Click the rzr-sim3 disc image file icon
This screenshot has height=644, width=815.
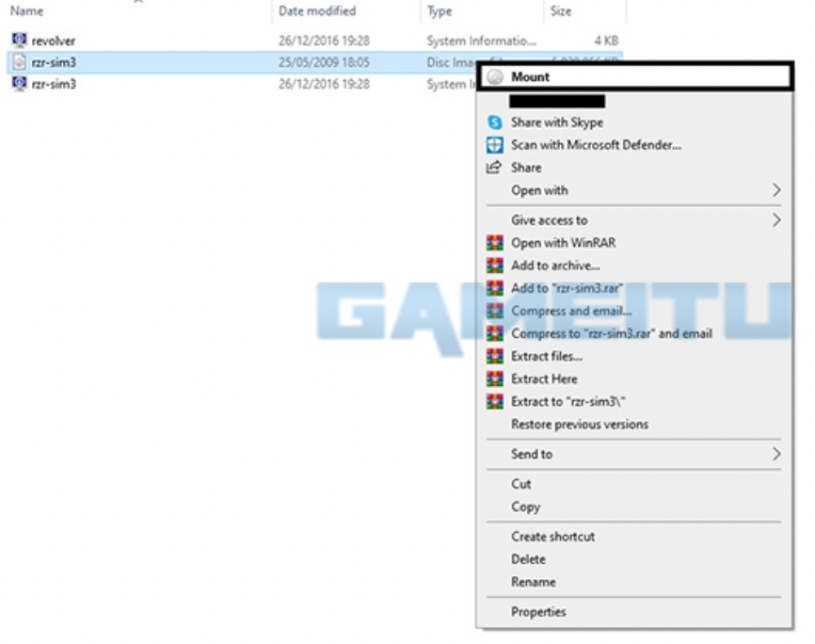[x=19, y=62]
